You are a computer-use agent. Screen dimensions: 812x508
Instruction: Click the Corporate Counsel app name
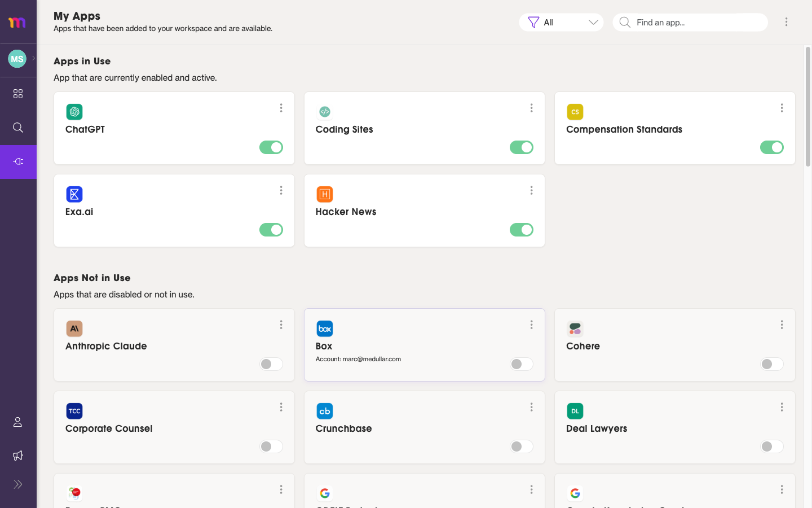tap(109, 428)
